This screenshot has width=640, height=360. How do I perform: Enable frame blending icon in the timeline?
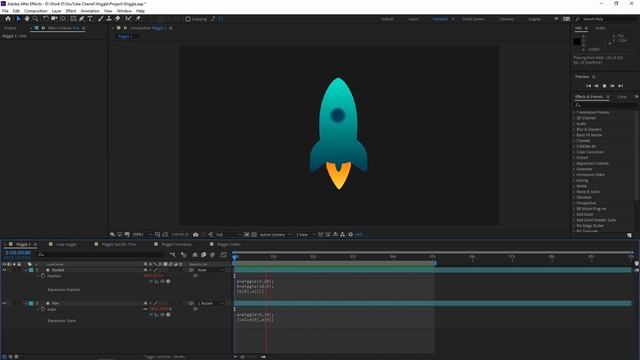click(x=203, y=255)
